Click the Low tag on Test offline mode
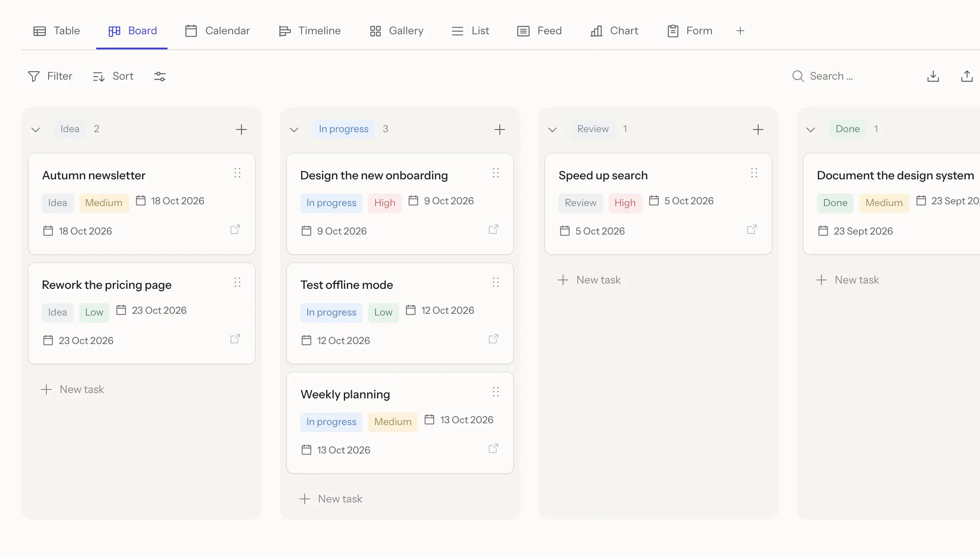Image resolution: width=980 pixels, height=559 pixels. pyautogui.click(x=383, y=312)
